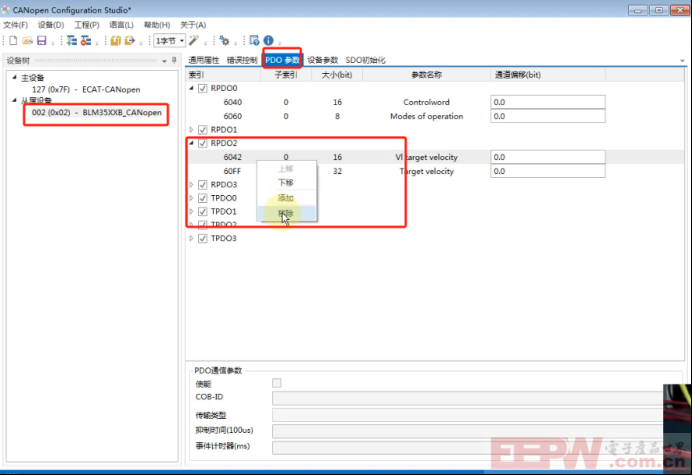This screenshot has height=475, width=692.
Task: Toggle the TPDO0 checkbox
Action: 203,198
